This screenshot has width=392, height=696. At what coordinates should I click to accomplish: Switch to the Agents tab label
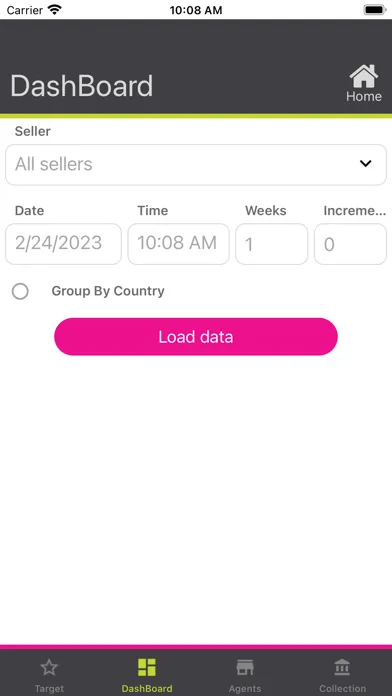[x=245, y=688]
